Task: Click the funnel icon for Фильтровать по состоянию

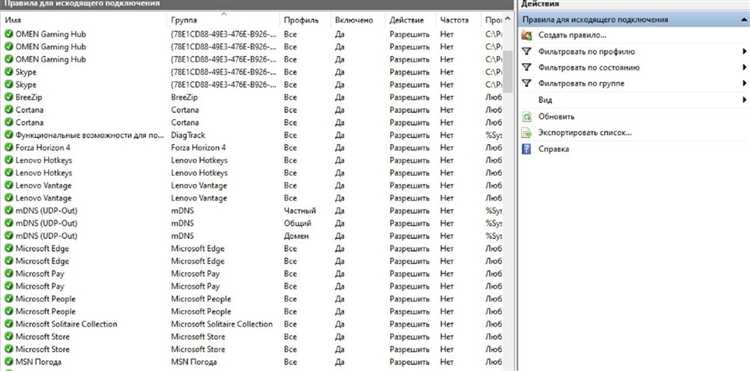Action: pyautogui.click(x=527, y=67)
